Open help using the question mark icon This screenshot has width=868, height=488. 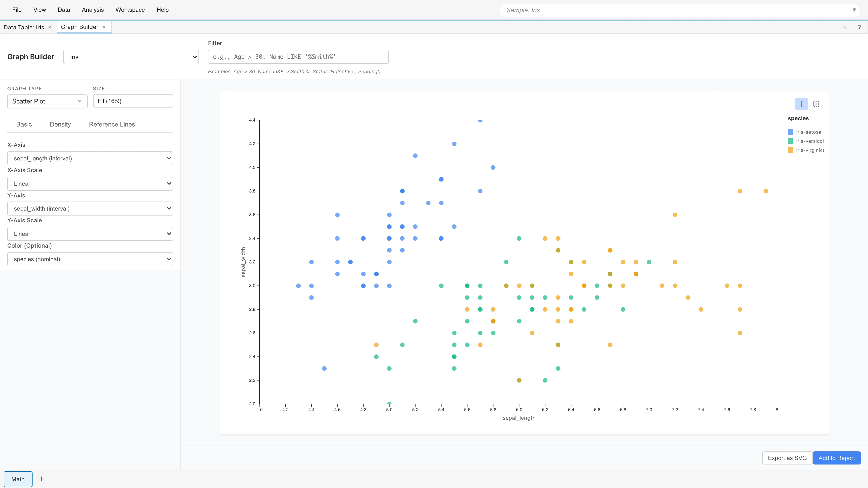[860, 27]
